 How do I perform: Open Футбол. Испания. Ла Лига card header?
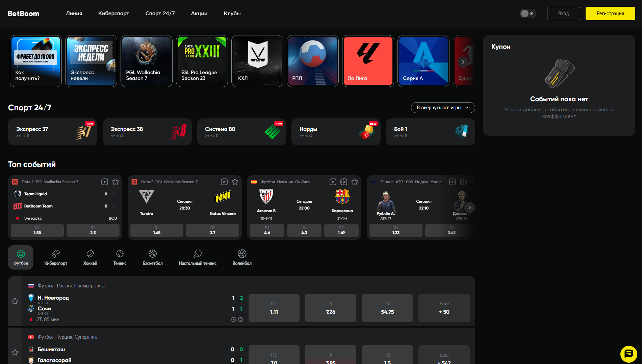pos(285,182)
